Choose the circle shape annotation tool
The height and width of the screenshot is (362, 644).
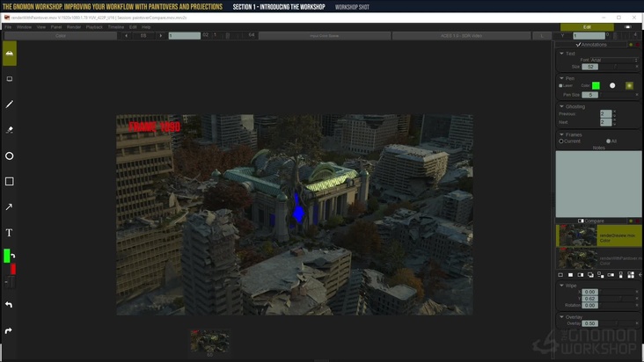[x=10, y=156]
